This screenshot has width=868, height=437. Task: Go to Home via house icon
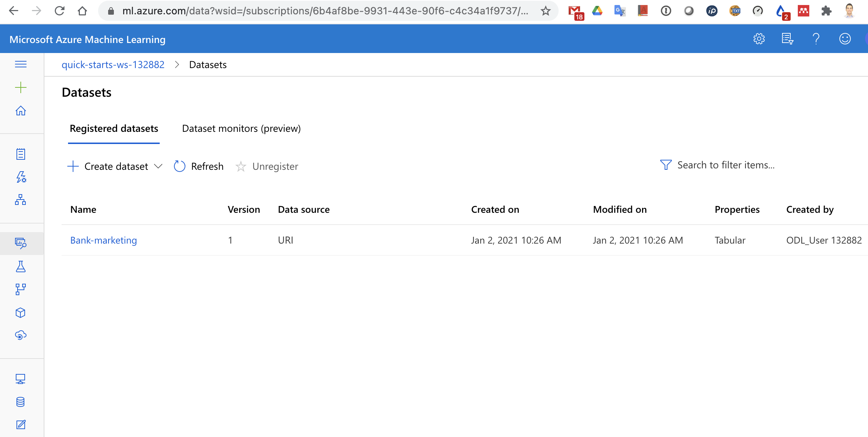21,111
